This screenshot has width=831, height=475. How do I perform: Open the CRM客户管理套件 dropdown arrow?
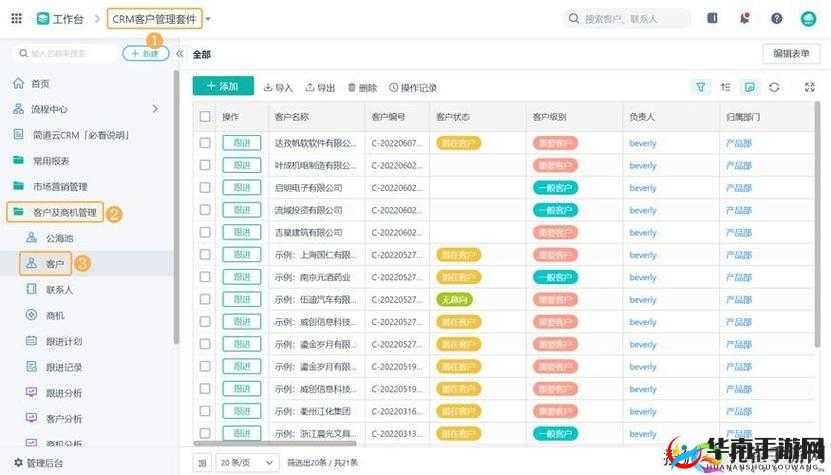pos(208,19)
